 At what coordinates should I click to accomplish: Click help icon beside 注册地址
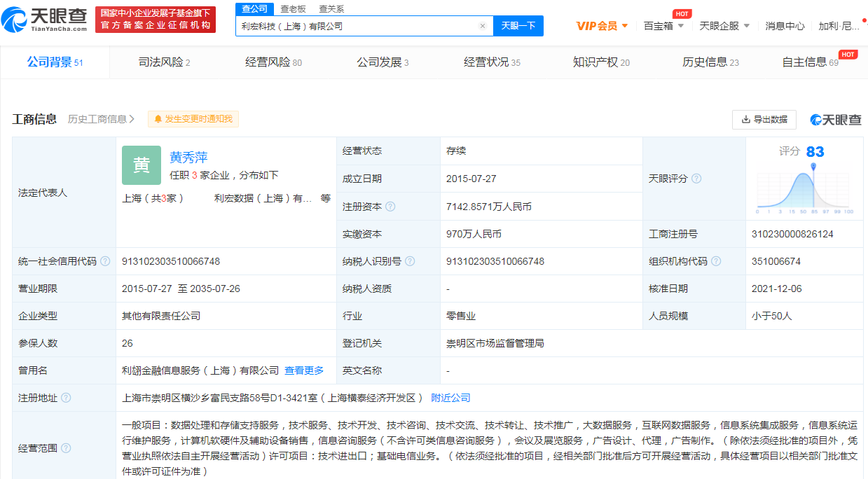point(66,398)
